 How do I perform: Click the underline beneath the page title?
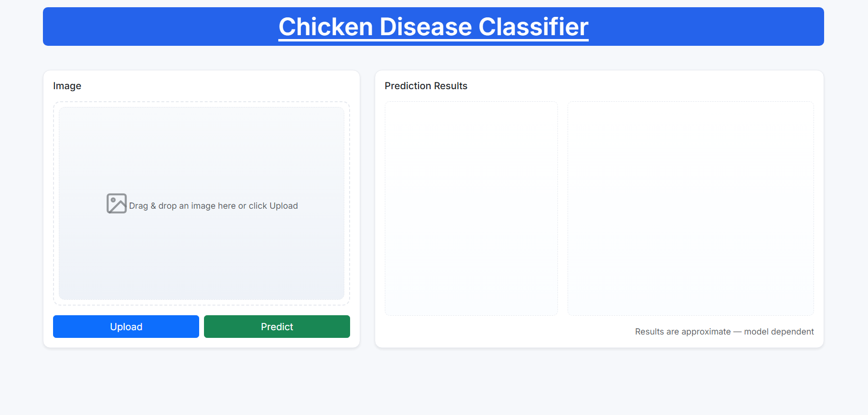434,41
